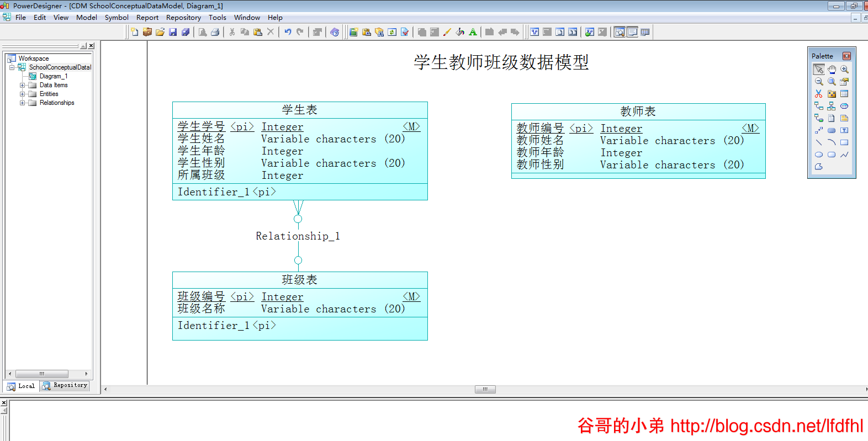Choose the Inheritance tool in the Palette

pyautogui.click(x=832, y=106)
